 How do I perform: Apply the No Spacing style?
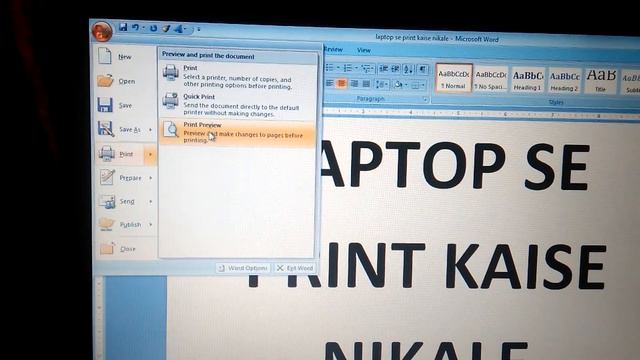[491, 79]
